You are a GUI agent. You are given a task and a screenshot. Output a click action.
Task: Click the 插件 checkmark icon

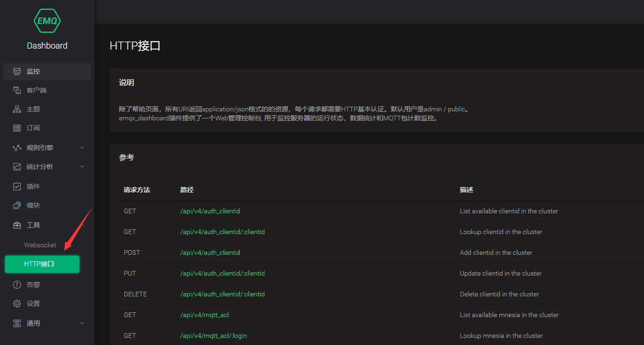tap(17, 186)
